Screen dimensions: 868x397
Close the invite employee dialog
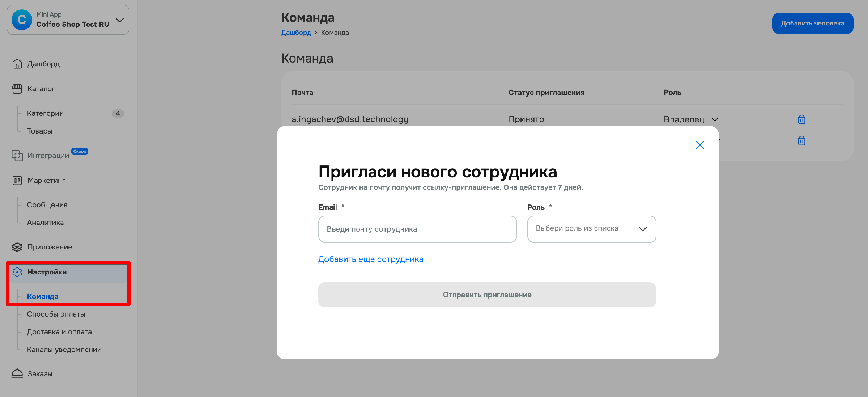point(700,145)
